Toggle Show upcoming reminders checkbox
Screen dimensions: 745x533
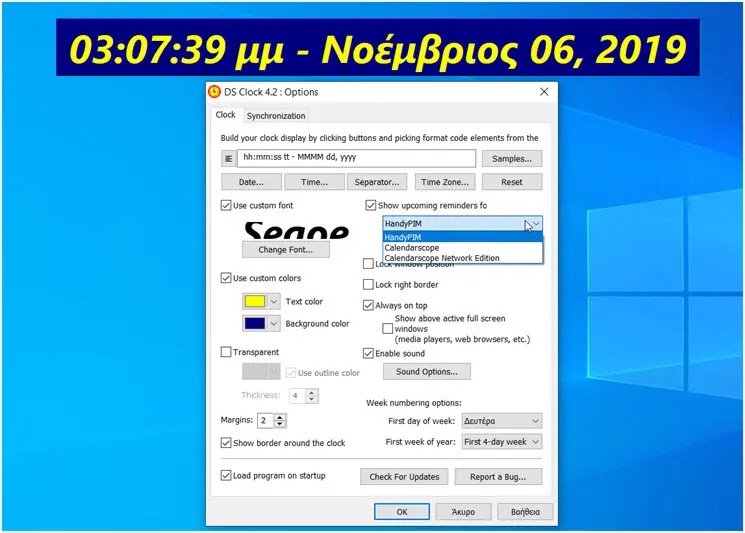coord(371,205)
